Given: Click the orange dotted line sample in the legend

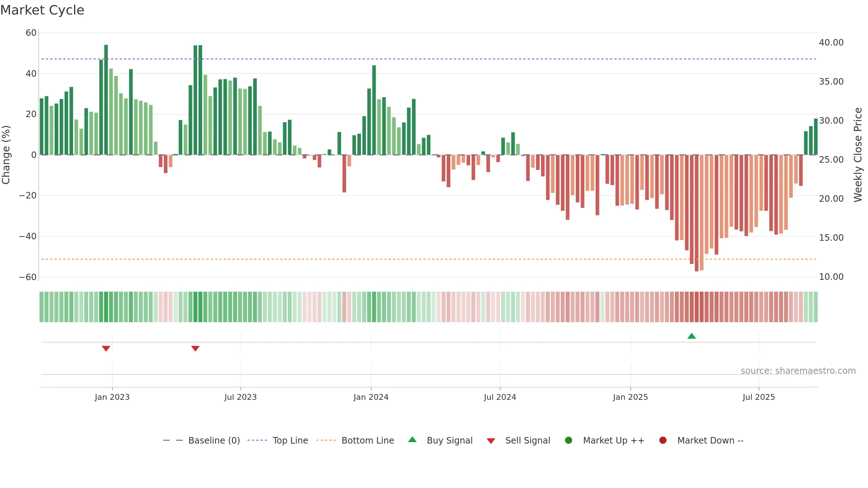Looking at the screenshot, I should pos(326,440).
